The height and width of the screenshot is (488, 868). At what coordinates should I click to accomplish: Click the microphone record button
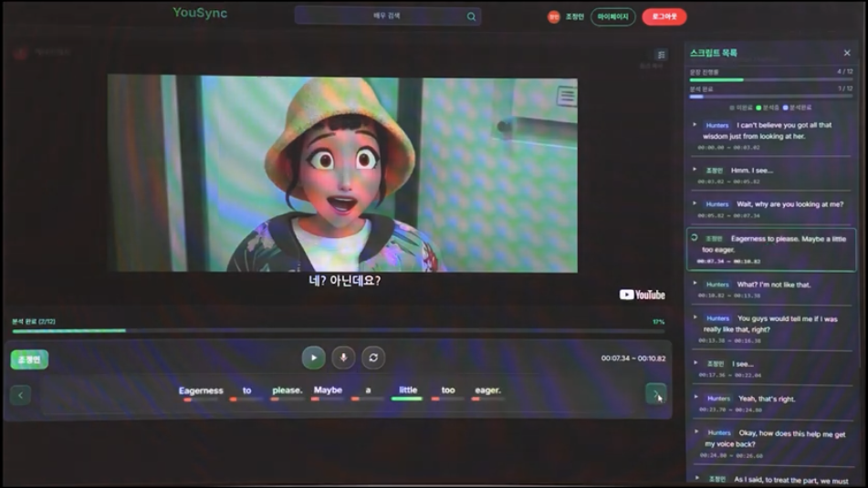pos(343,358)
